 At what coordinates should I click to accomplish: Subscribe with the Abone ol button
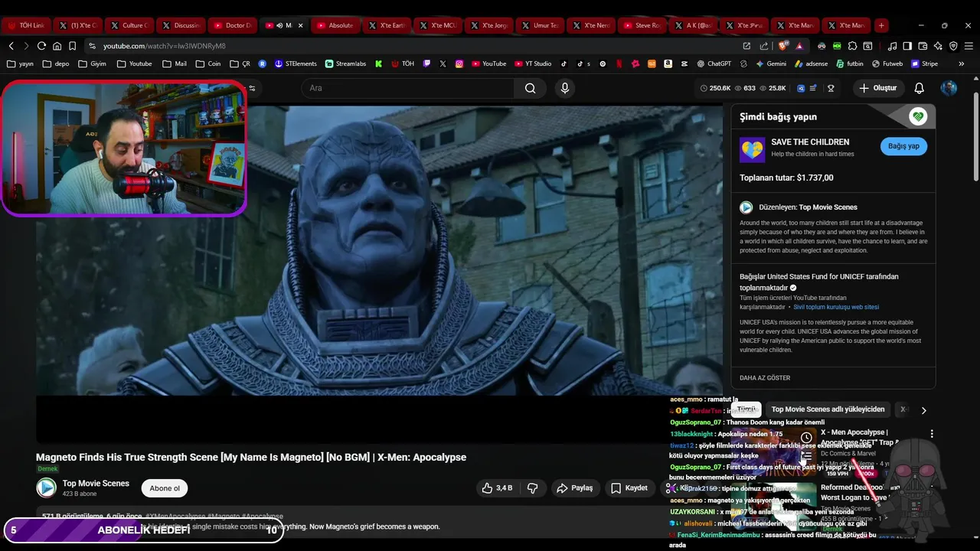coord(165,488)
